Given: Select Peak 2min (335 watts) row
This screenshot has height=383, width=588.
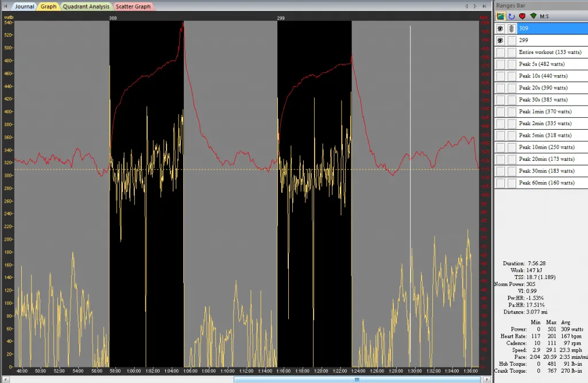Looking at the screenshot, I should [x=552, y=123].
